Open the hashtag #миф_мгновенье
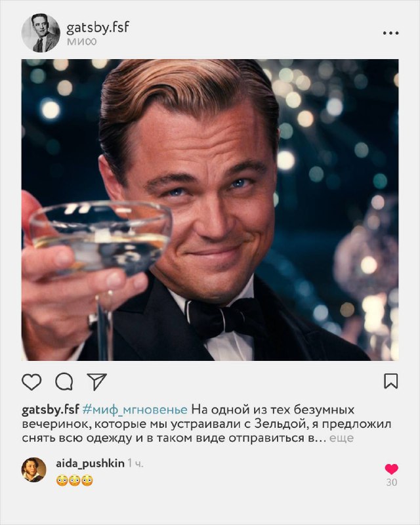Screen dimensions: 420x525 click(135, 409)
